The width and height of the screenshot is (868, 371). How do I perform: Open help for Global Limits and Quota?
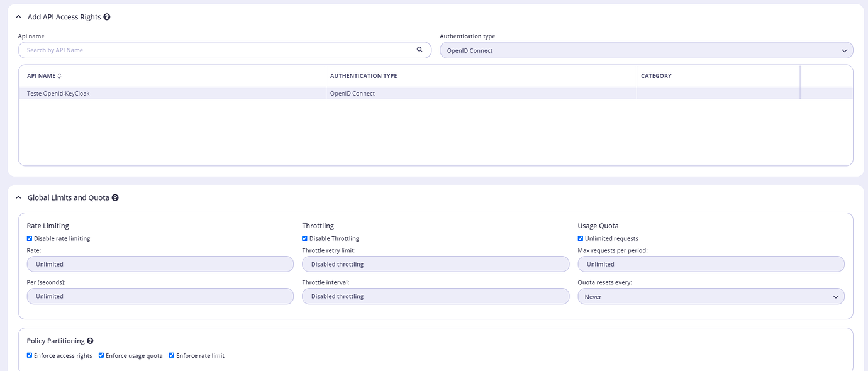(114, 197)
